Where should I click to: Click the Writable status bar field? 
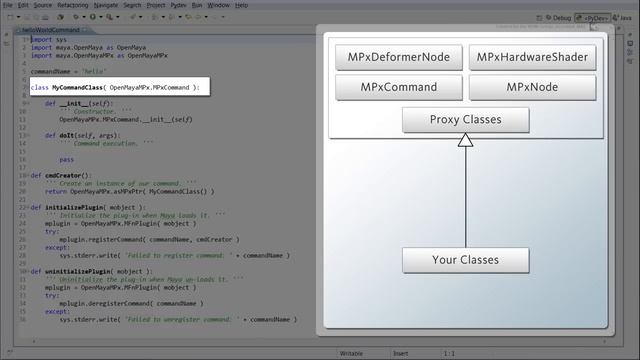point(351,353)
